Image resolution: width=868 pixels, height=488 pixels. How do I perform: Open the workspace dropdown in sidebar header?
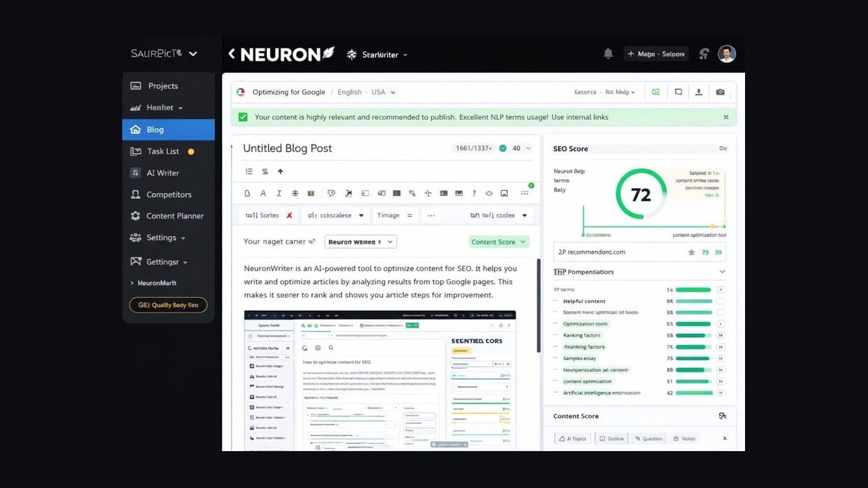[x=192, y=53]
